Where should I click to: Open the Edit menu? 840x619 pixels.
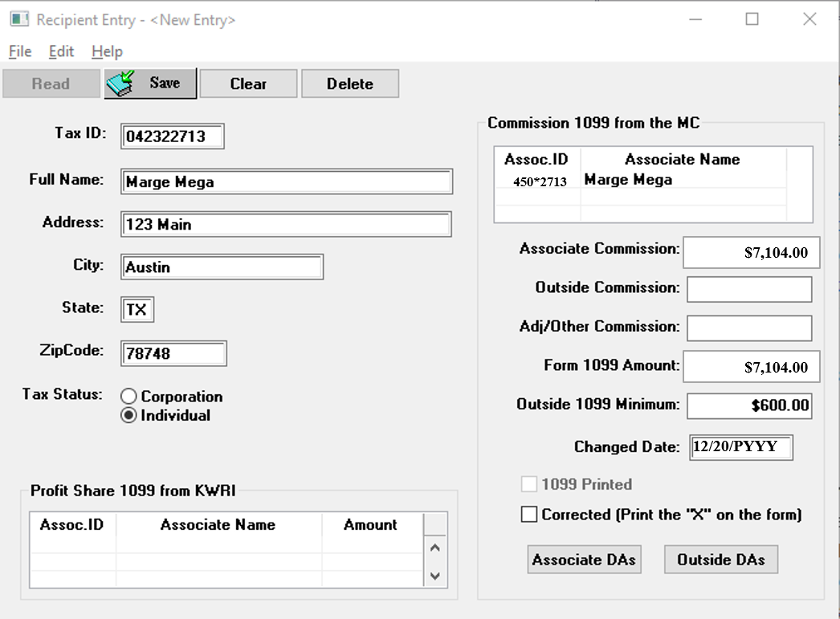(61, 51)
